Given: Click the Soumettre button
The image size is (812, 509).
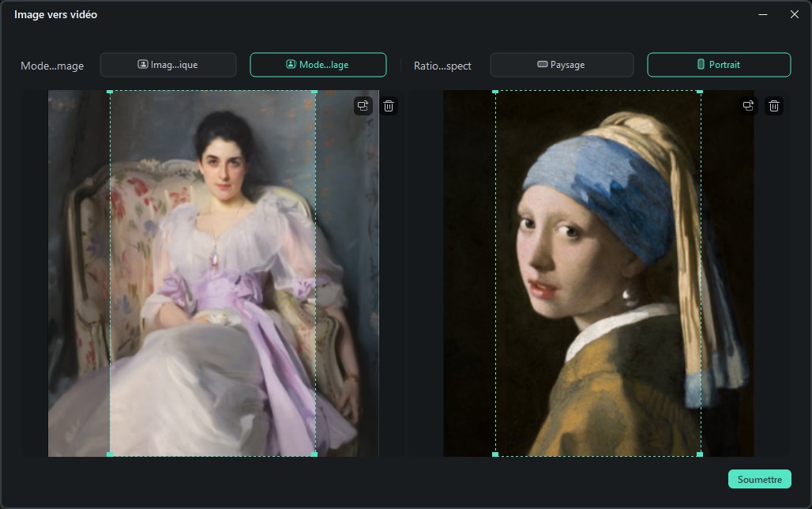Looking at the screenshot, I should 760,480.
